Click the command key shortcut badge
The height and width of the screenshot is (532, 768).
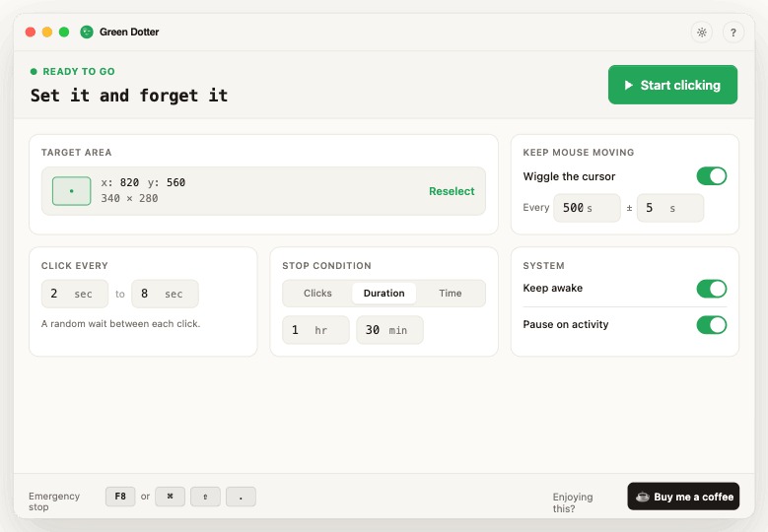pos(170,497)
